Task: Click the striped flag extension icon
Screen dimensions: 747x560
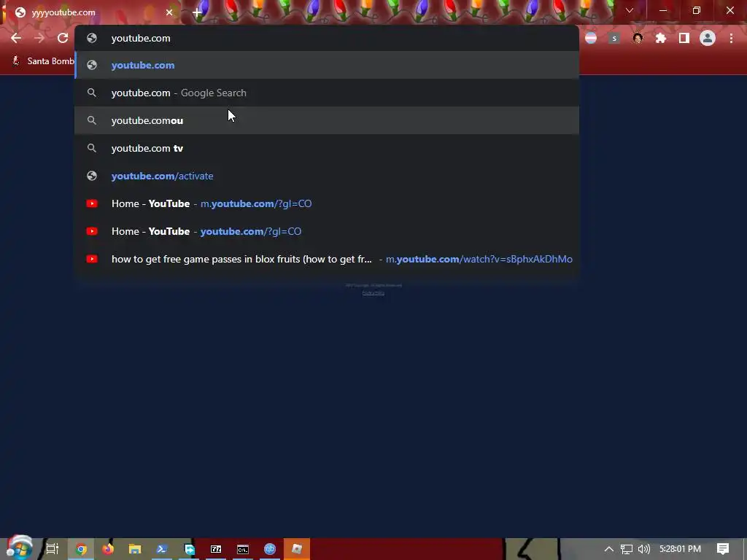Action: (x=591, y=38)
